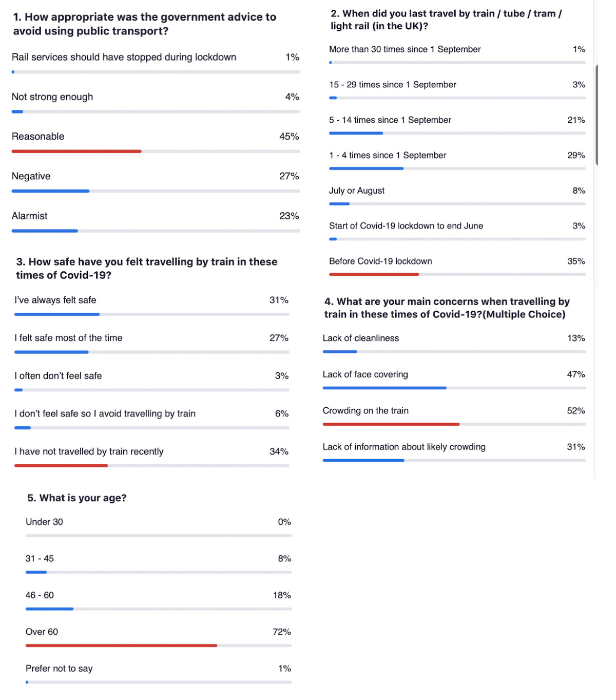This screenshot has height=700, width=616.
Task: Select the Not strong enough option
Action: coord(52,97)
